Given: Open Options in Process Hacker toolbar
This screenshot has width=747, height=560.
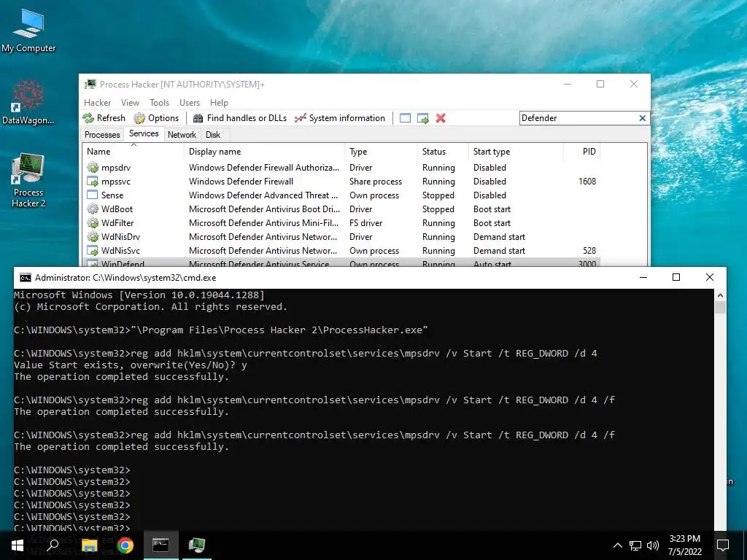Looking at the screenshot, I should click(x=156, y=118).
